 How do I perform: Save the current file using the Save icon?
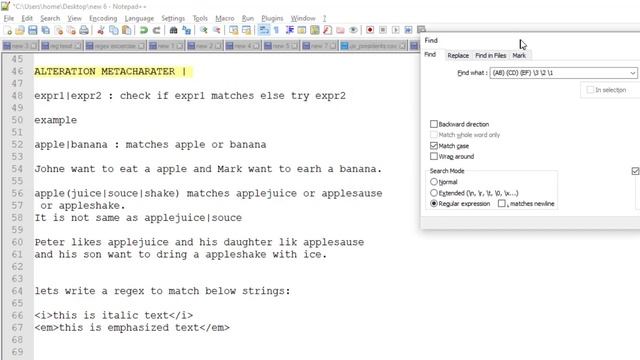coord(33,30)
